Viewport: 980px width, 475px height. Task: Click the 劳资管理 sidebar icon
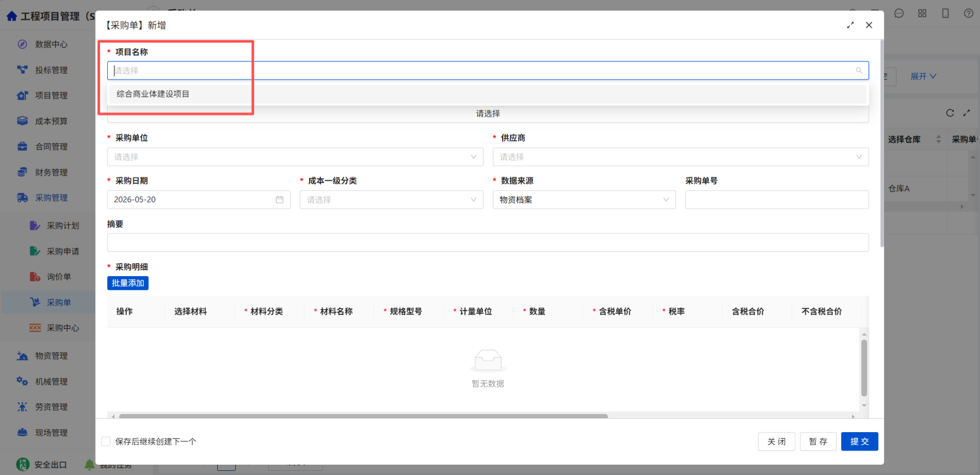point(22,407)
